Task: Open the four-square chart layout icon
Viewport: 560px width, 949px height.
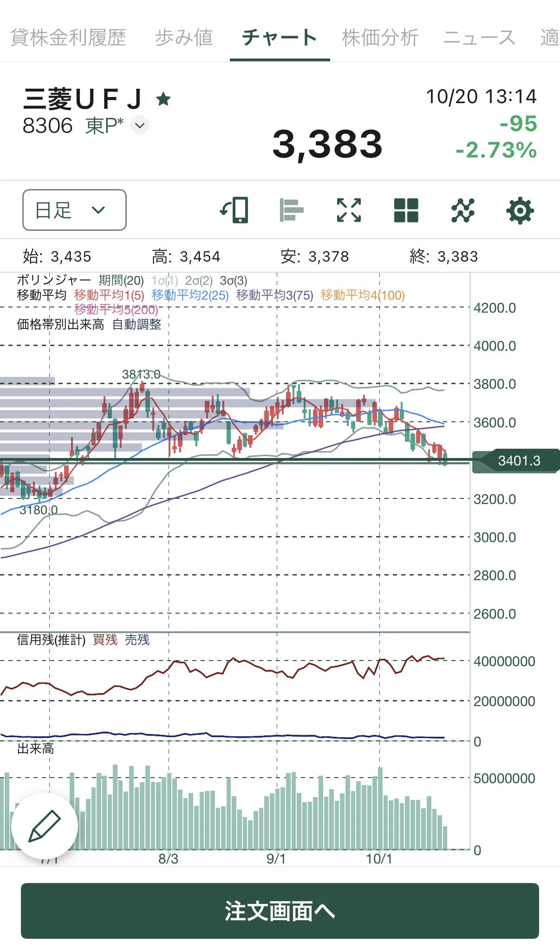Action: (406, 210)
